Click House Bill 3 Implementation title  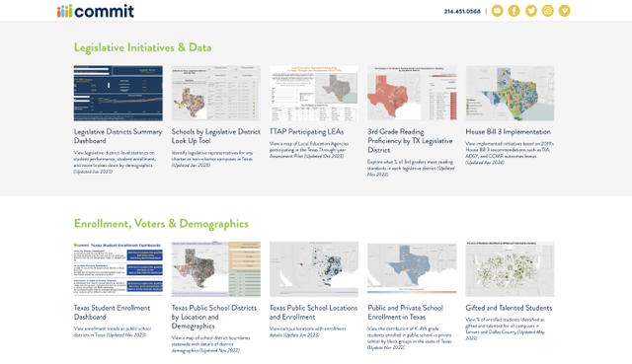point(508,131)
